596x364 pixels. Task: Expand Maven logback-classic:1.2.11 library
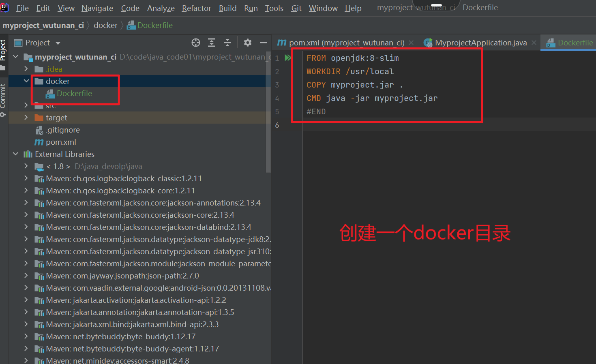26,178
